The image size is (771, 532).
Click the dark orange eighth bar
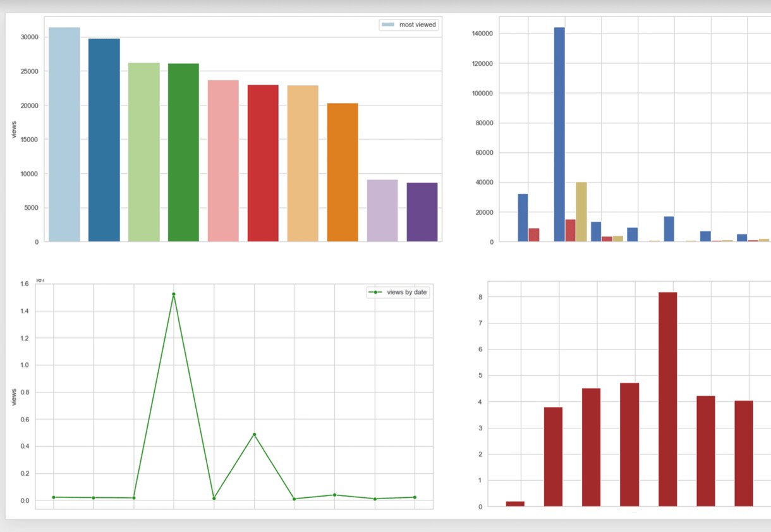coord(343,172)
